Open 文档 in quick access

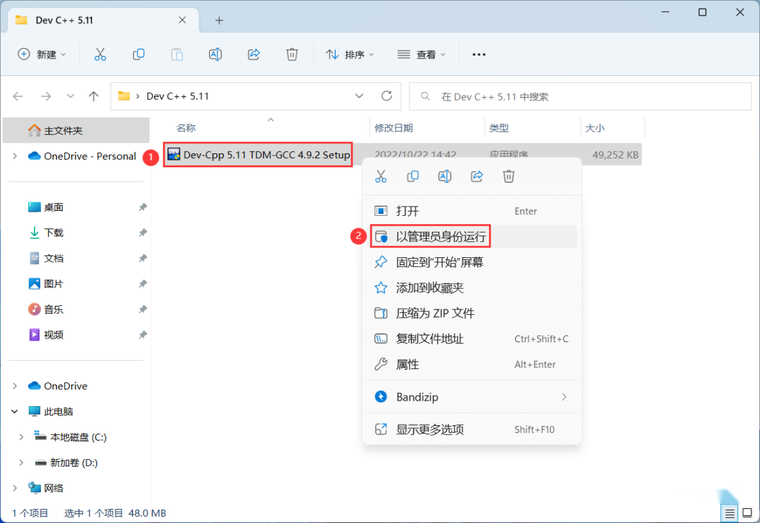point(46,258)
